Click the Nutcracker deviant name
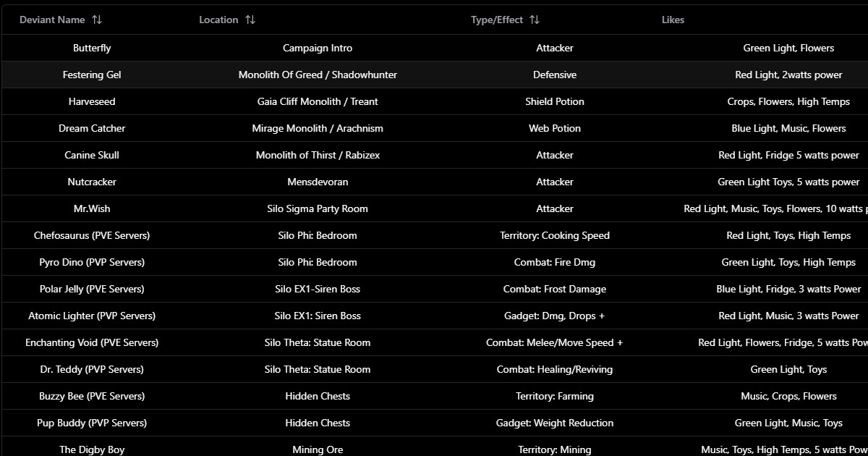Image resolution: width=868 pixels, height=456 pixels. (92, 182)
